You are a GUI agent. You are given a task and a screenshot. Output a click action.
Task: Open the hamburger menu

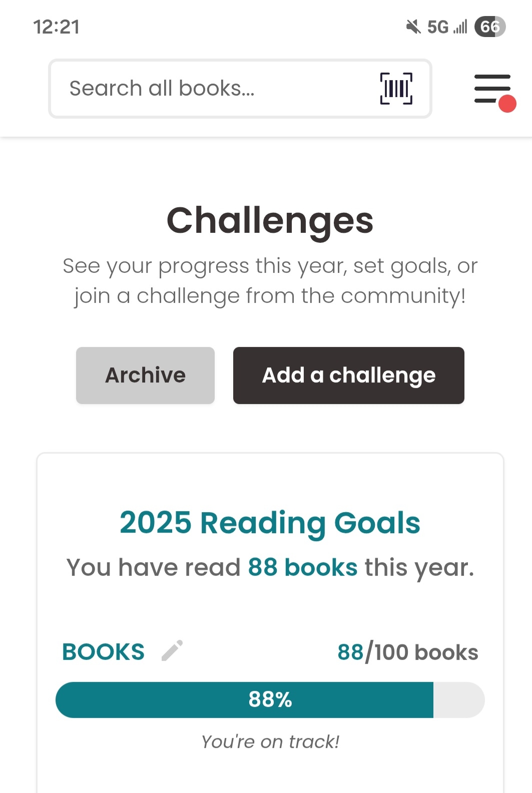click(492, 89)
